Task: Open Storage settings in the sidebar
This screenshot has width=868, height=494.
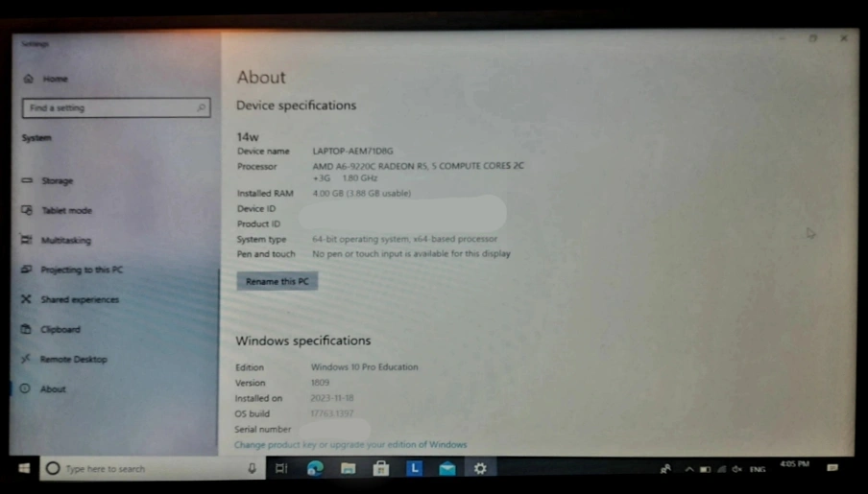Action: tap(57, 180)
